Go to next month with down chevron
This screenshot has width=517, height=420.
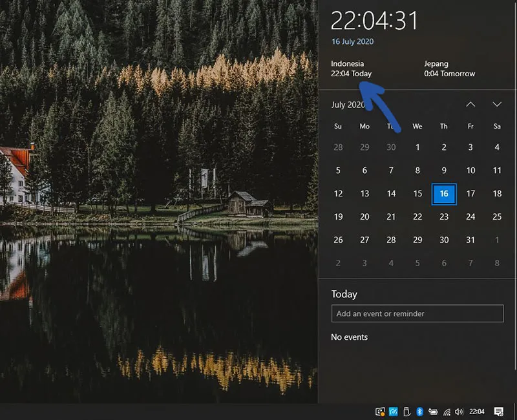(x=497, y=105)
